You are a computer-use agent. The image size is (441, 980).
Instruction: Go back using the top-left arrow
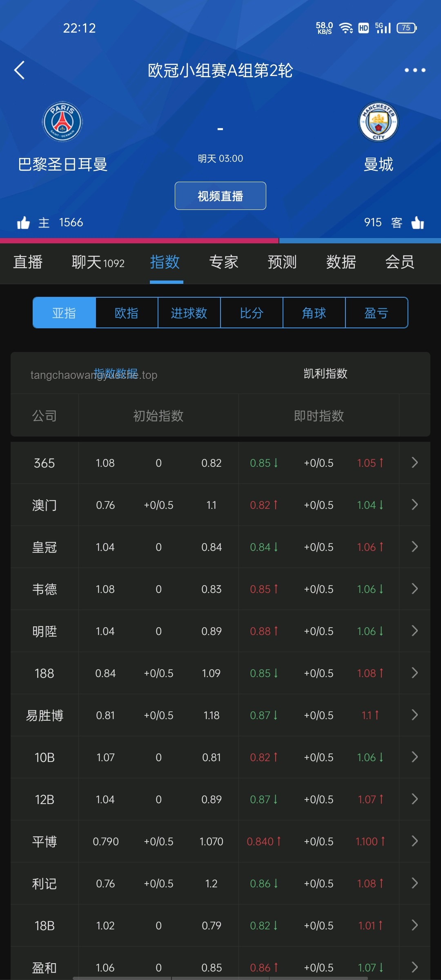click(20, 70)
